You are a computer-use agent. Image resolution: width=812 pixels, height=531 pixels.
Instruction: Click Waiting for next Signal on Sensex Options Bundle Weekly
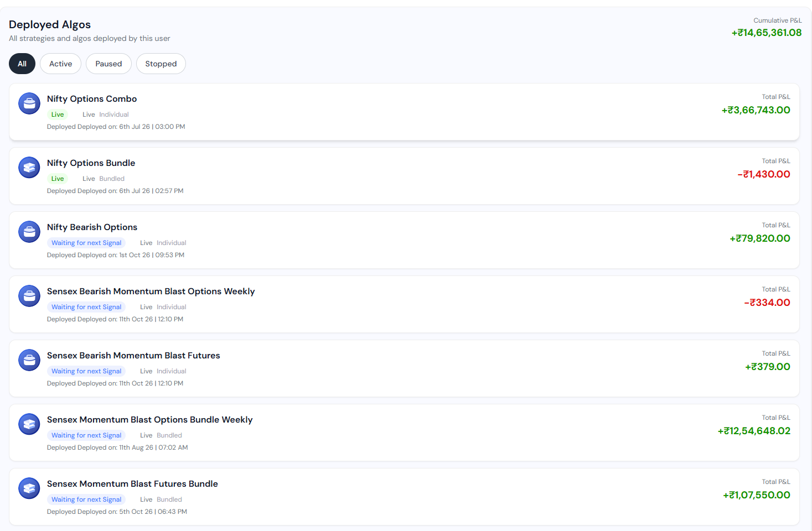point(86,435)
